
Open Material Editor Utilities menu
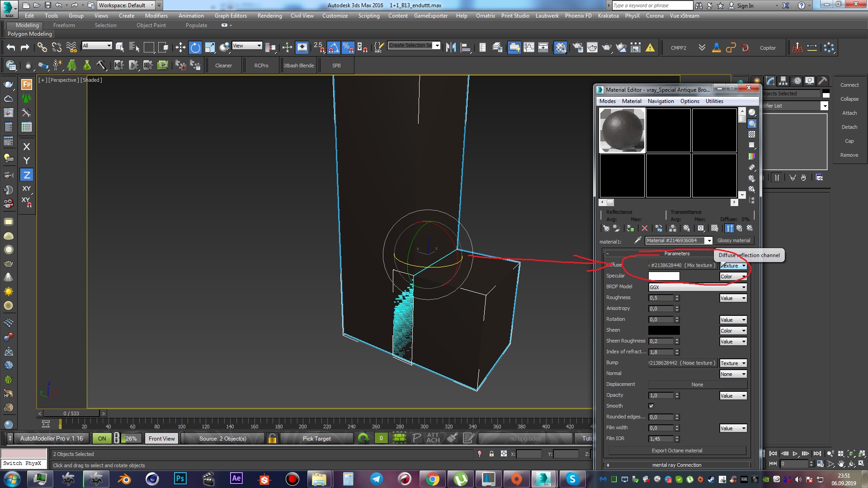pyautogui.click(x=714, y=101)
